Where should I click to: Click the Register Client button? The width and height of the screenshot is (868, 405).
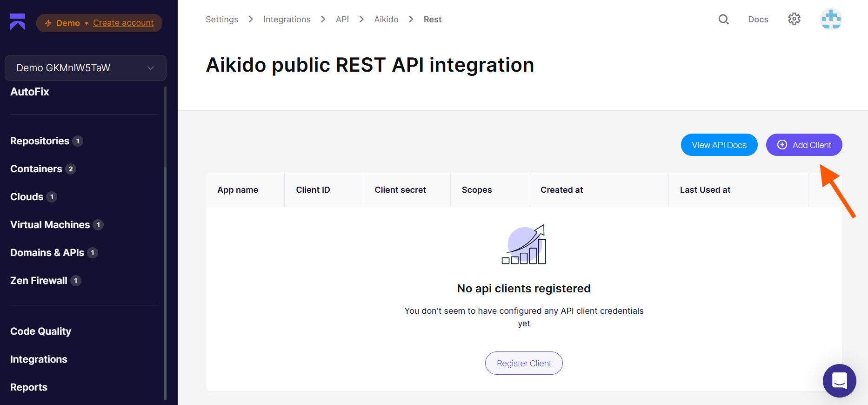524,363
